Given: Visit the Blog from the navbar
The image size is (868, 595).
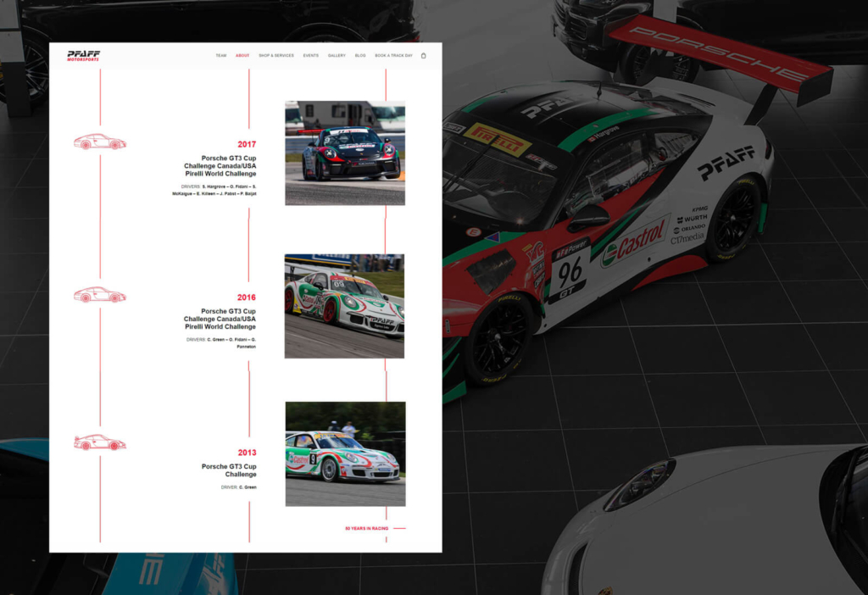Looking at the screenshot, I should (x=360, y=56).
